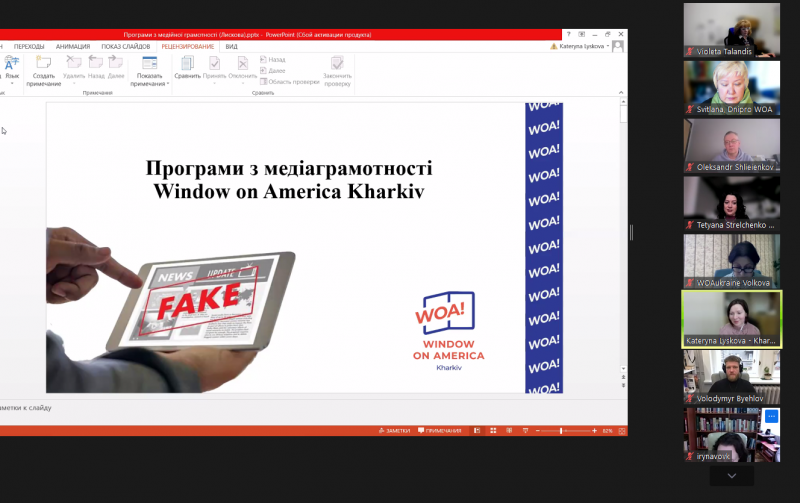Click the 82% zoom level
Viewport: 800px width, 503px height.
point(607,431)
